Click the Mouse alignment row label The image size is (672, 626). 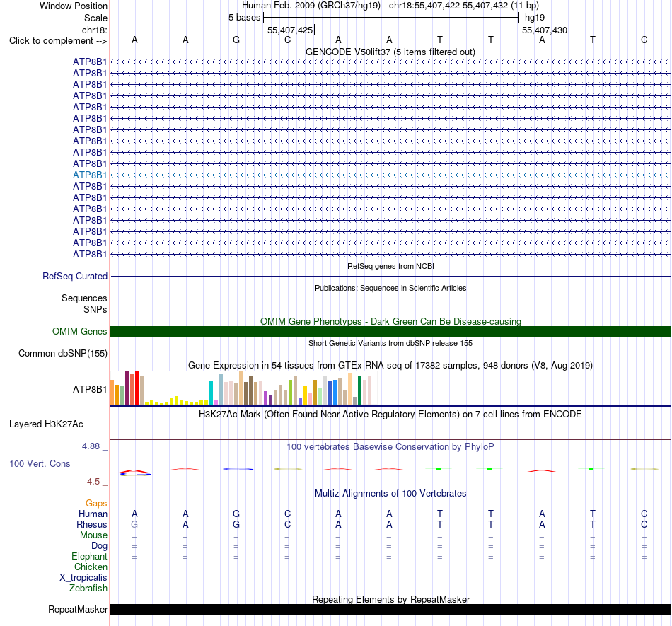tap(93, 535)
